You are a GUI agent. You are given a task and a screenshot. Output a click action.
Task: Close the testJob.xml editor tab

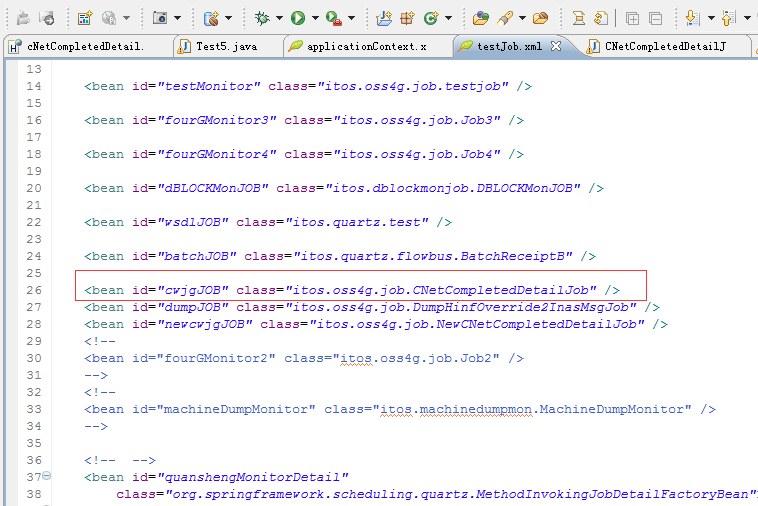(x=556, y=46)
